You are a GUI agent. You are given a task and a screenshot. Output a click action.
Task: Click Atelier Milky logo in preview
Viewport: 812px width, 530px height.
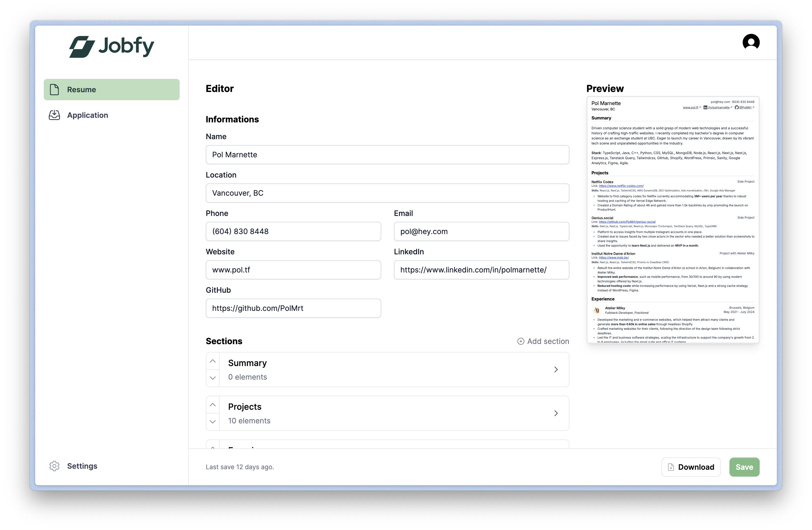[x=596, y=310]
